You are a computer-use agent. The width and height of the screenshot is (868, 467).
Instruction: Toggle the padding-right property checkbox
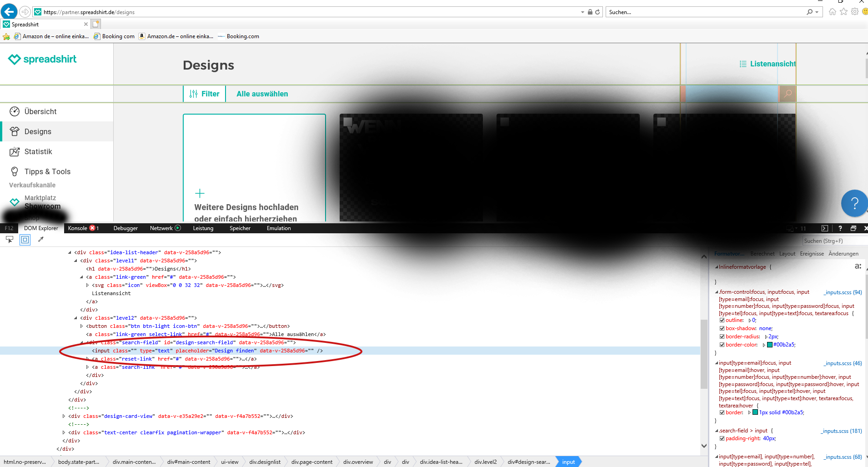click(722, 438)
